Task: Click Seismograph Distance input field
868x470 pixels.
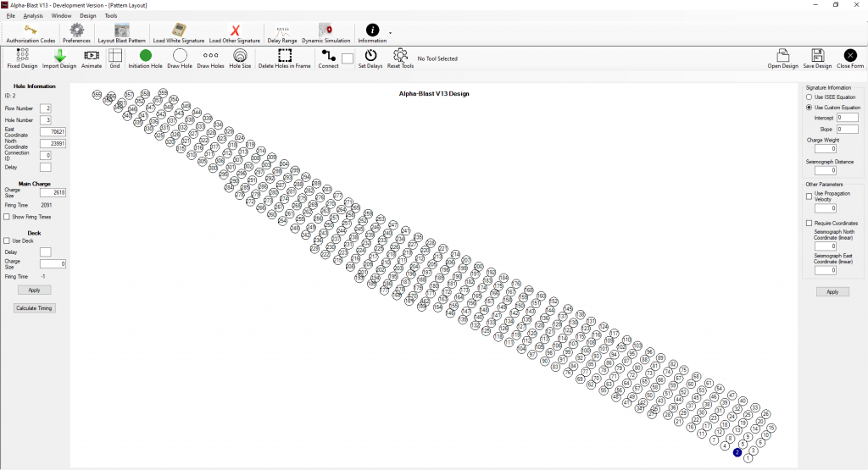Action: click(826, 170)
